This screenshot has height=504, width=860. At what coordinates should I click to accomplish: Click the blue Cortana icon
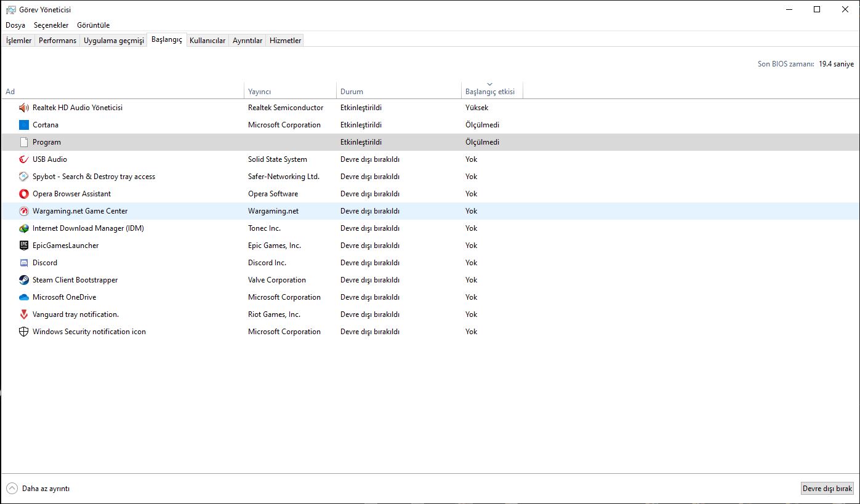24,125
